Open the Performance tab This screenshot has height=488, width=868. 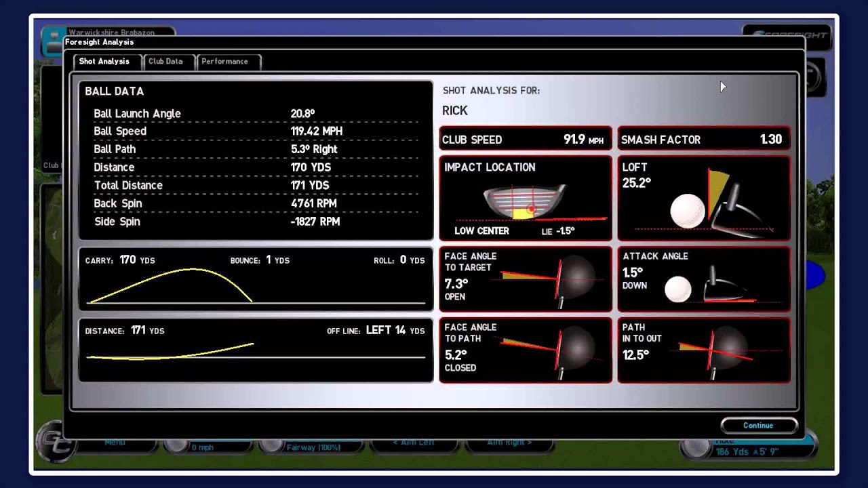227,62
